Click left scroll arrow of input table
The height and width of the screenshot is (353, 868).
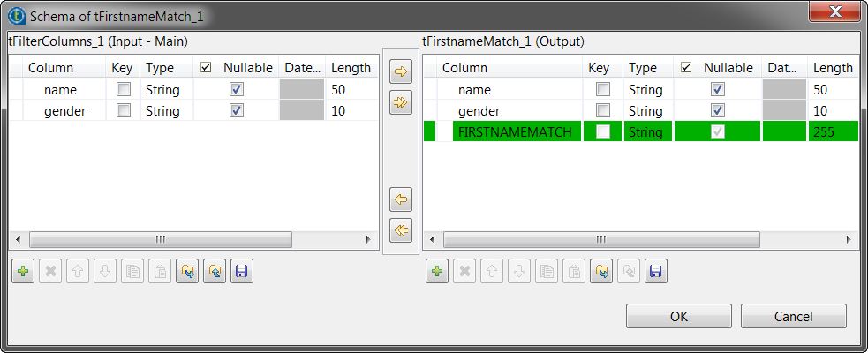[x=19, y=239]
